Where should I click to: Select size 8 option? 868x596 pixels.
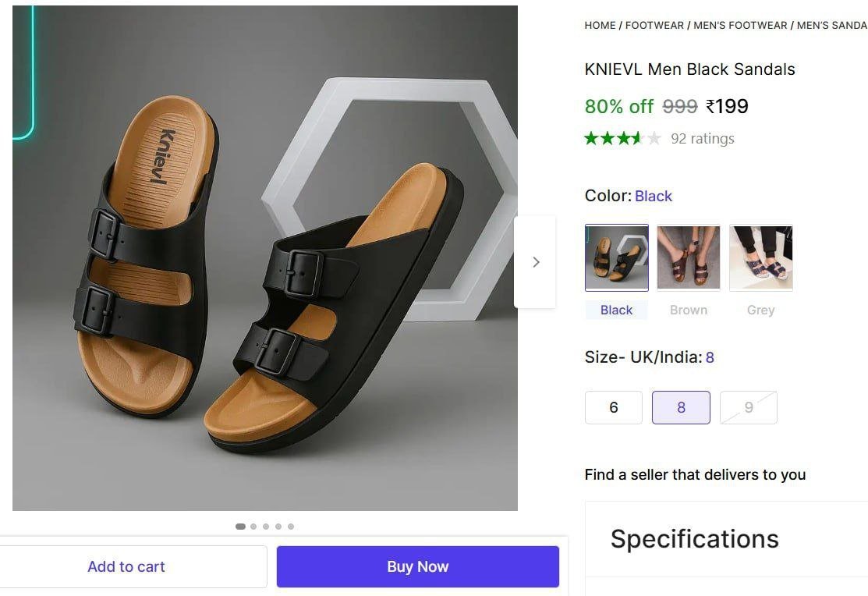pyautogui.click(x=681, y=407)
